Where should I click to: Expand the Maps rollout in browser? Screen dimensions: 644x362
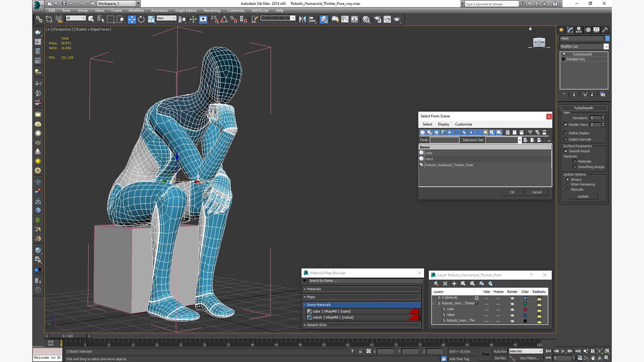(x=362, y=297)
